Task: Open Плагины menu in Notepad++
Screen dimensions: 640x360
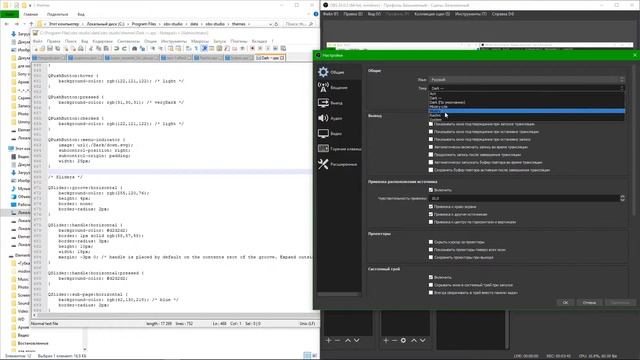Action: click(239, 41)
